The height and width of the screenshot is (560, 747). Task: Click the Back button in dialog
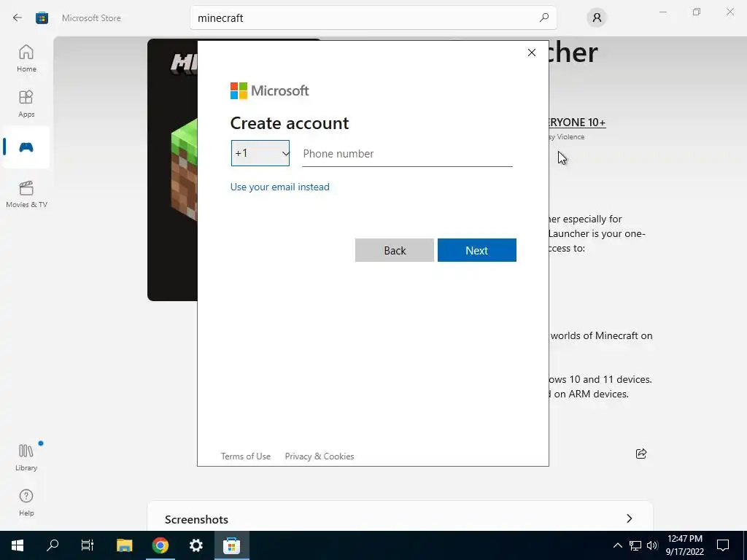point(395,251)
